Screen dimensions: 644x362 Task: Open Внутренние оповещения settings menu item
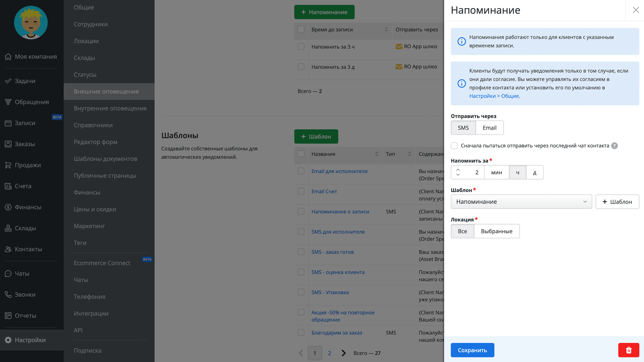pos(110,108)
